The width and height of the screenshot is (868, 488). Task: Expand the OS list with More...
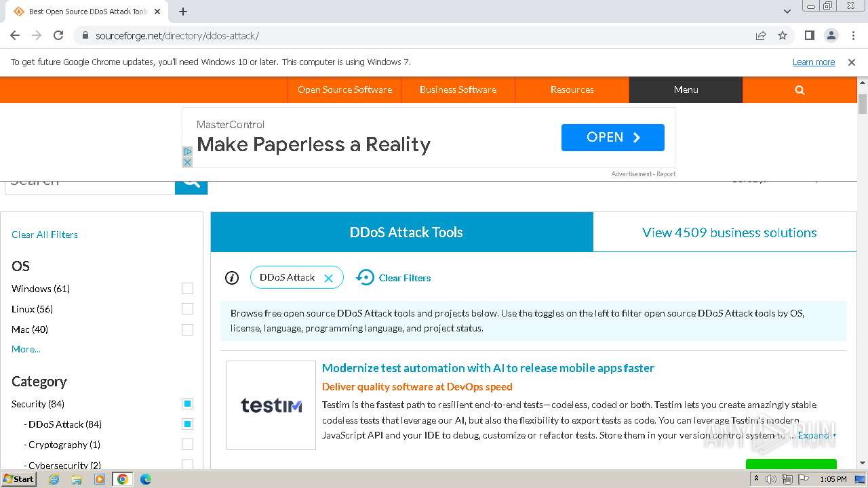click(x=26, y=349)
